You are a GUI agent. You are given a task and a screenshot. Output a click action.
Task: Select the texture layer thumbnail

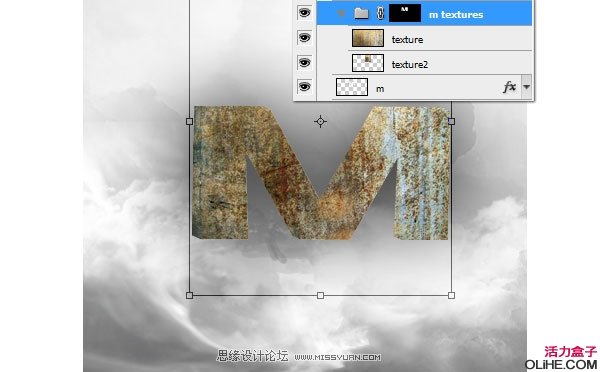coord(368,38)
